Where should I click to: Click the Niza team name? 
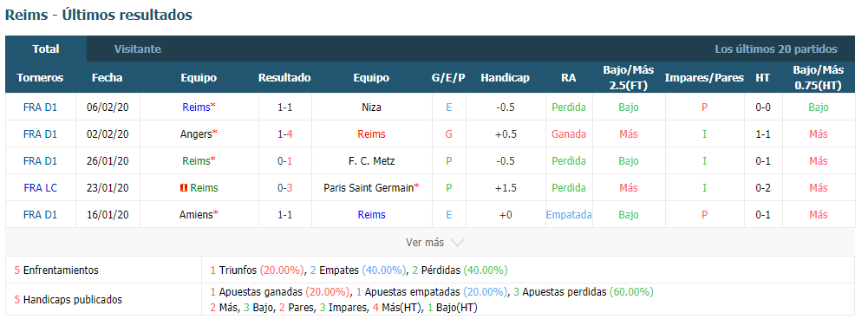click(x=371, y=107)
